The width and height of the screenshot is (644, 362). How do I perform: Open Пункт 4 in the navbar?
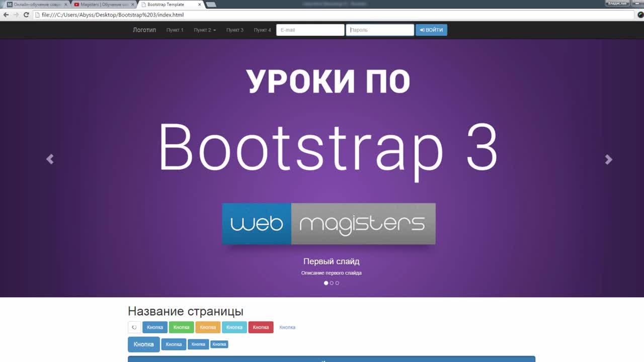(262, 30)
